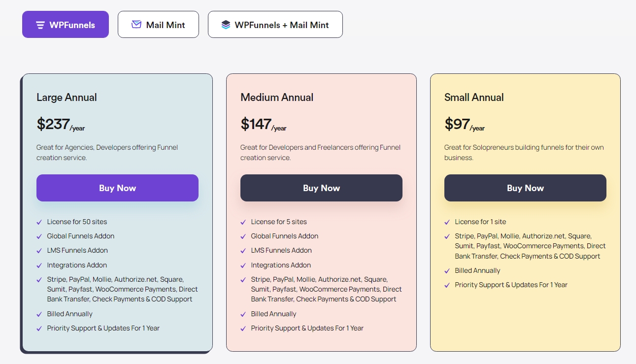The image size is (636, 364).
Task: Click Medium Annual Billed Annually checkmark
Action: click(243, 314)
